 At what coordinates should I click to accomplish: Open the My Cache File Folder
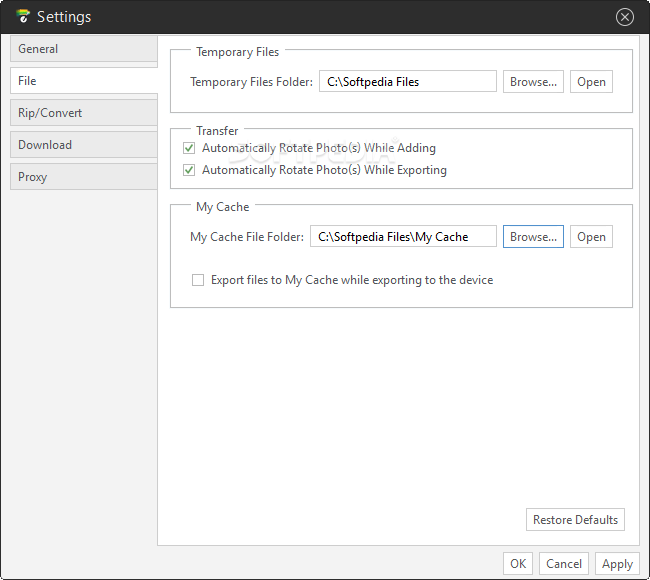pos(591,237)
